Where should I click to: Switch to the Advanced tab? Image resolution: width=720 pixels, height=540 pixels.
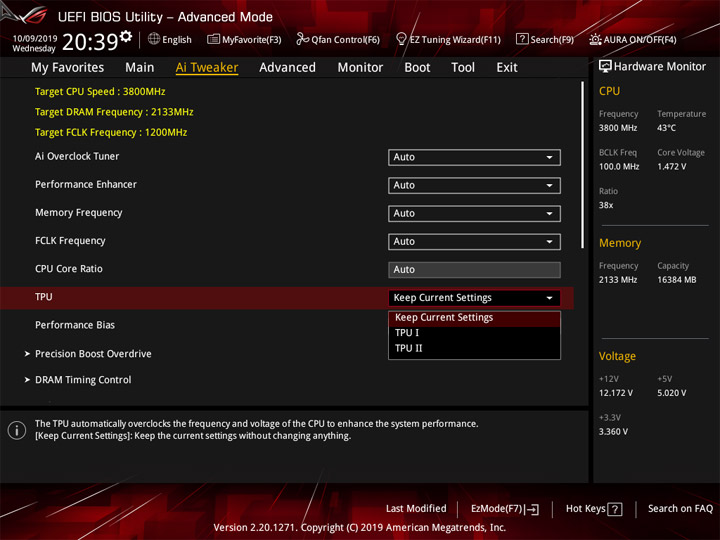(287, 68)
